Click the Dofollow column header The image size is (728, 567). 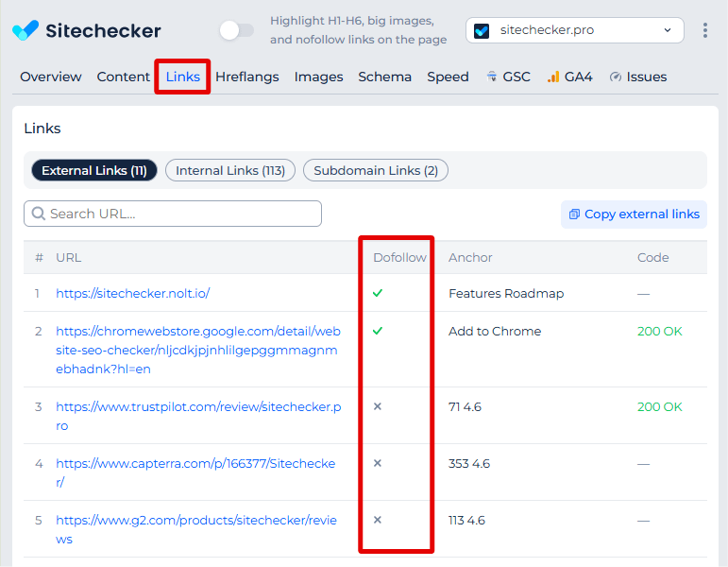point(399,257)
